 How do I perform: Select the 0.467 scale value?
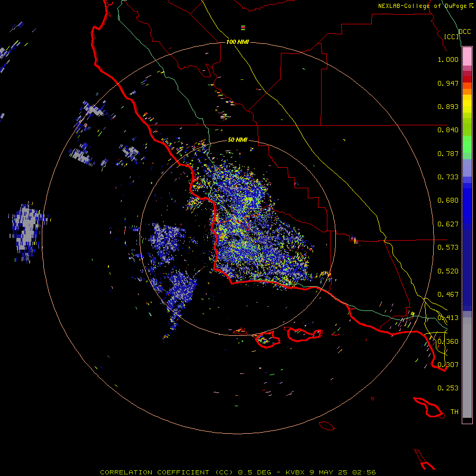pos(448,295)
